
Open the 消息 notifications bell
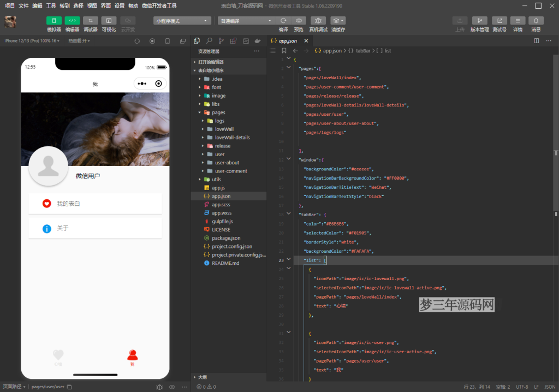[536, 21]
